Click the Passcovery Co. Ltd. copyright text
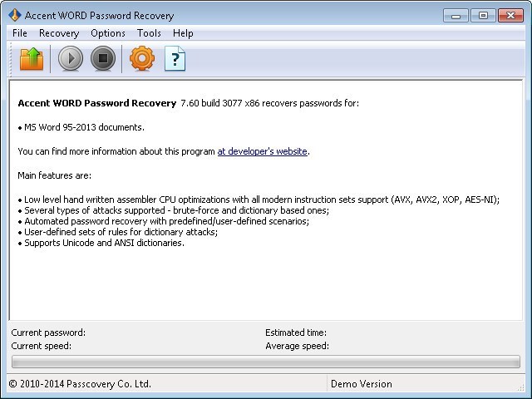532x399 pixels. [x=80, y=384]
